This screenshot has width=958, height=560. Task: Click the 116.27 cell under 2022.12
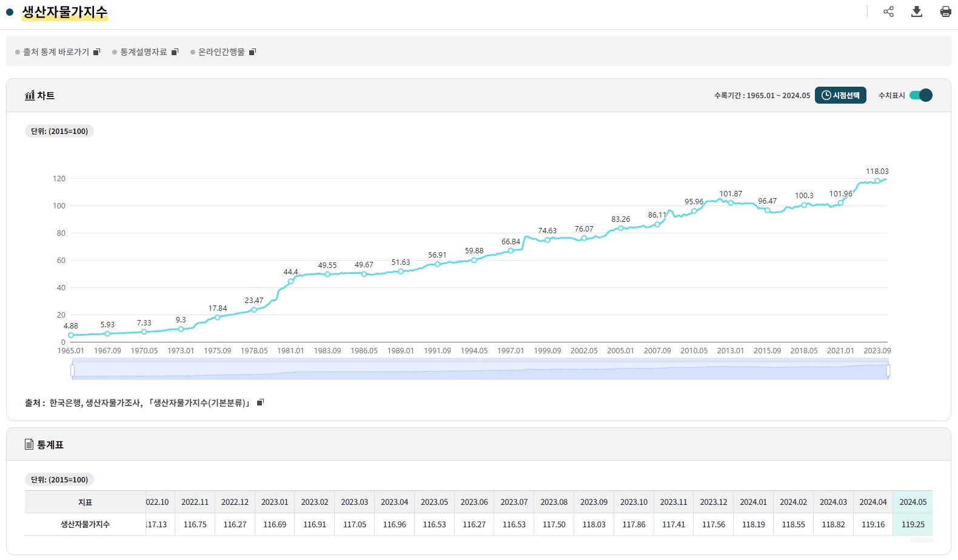[235, 524]
